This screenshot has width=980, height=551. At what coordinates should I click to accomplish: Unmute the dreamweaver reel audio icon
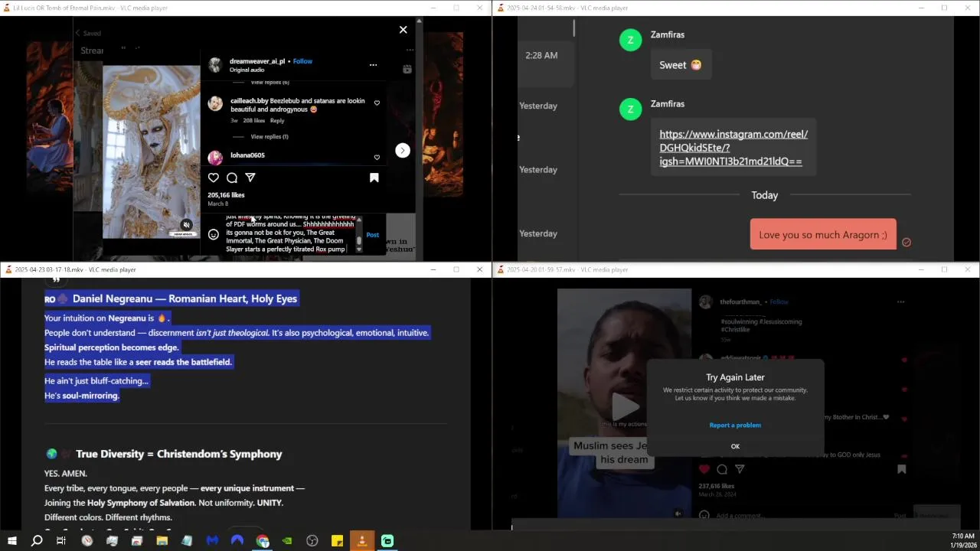(186, 225)
